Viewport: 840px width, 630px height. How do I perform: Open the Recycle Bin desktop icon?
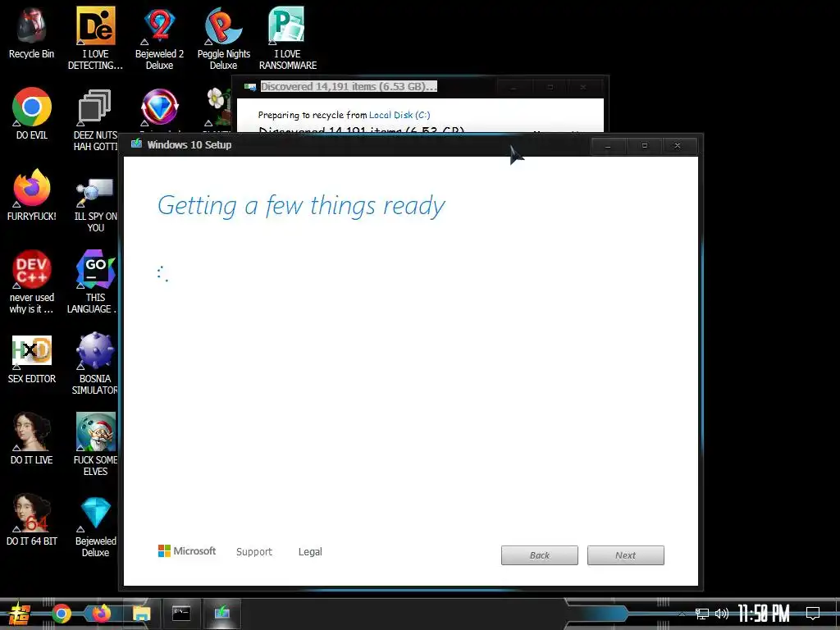[x=31, y=32]
